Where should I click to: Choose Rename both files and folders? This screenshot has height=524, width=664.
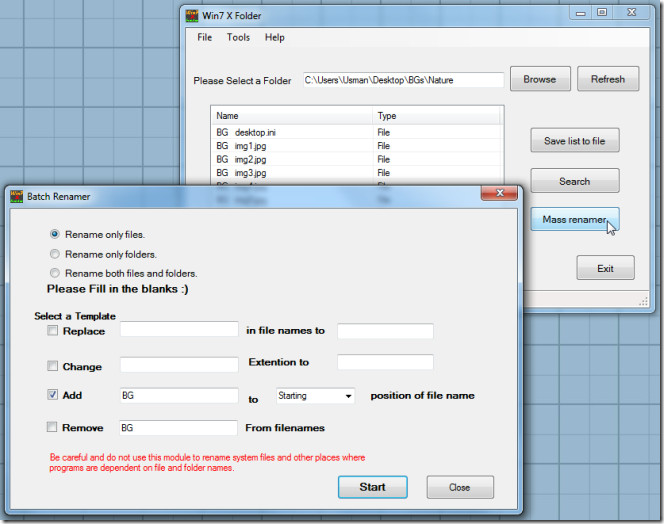pyautogui.click(x=55, y=273)
